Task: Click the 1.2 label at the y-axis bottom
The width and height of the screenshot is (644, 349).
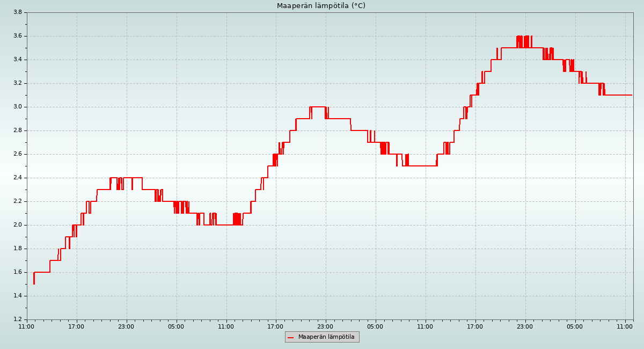Action: click(x=17, y=319)
